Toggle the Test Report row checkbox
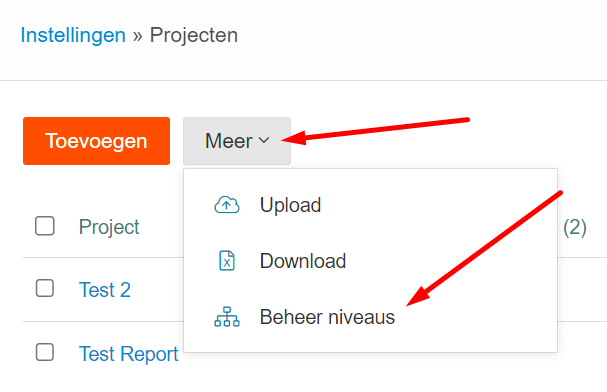The image size is (607, 392). [45, 352]
